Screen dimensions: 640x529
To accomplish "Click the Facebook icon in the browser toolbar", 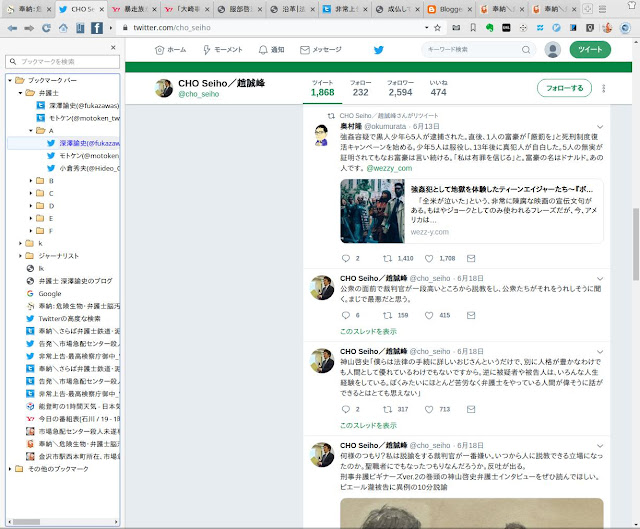I will [97, 28].
